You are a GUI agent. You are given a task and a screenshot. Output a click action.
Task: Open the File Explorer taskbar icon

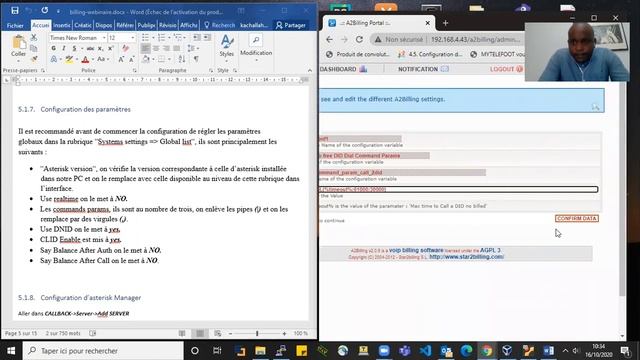click(260, 351)
